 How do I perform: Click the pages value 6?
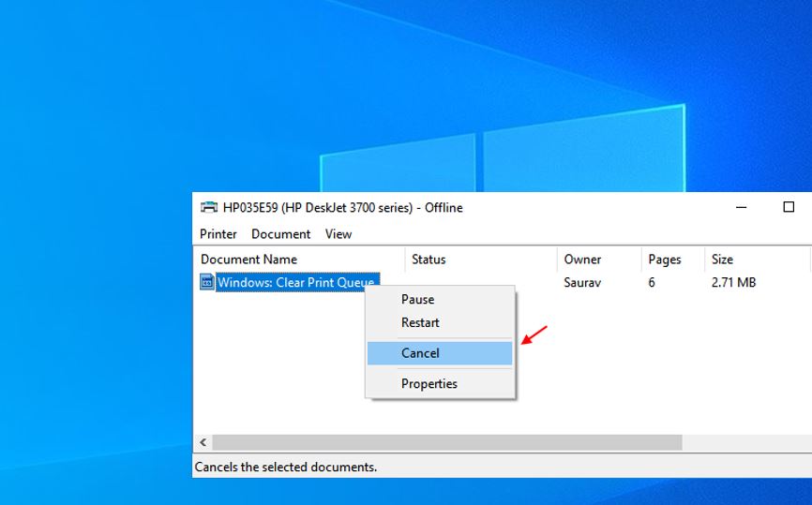click(x=652, y=283)
